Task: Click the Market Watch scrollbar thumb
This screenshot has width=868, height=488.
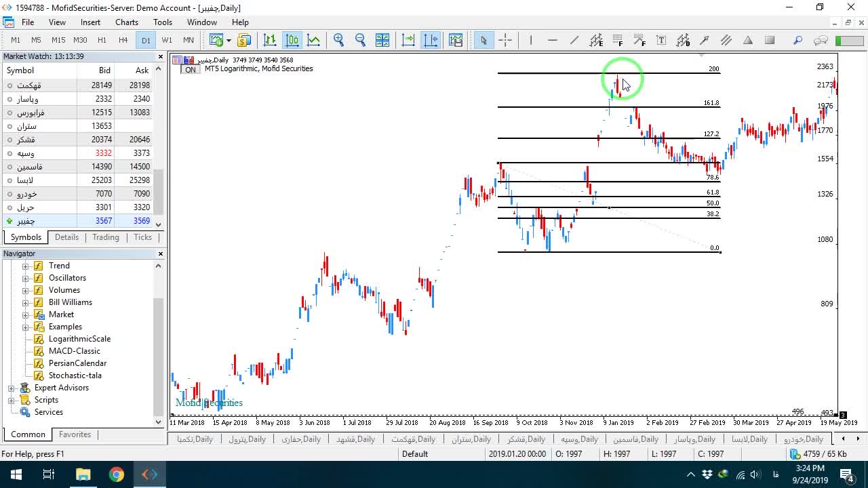Action: pyautogui.click(x=159, y=193)
